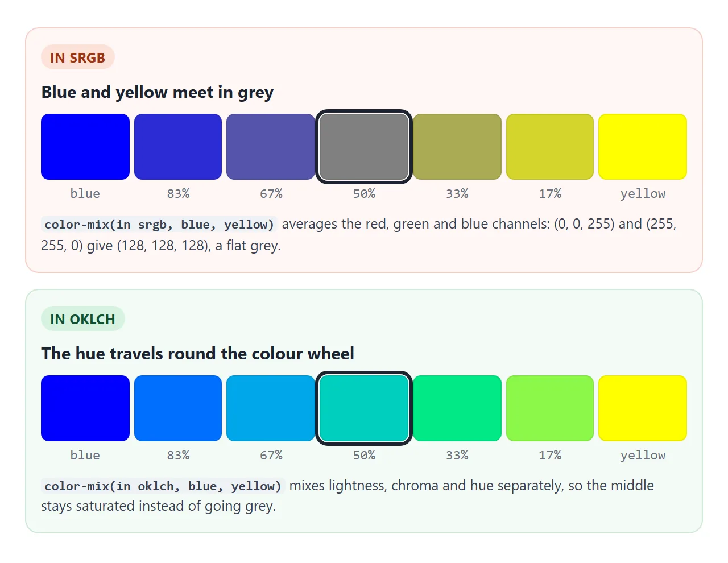Click the 50% label under the grey swatch

pos(364,193)
